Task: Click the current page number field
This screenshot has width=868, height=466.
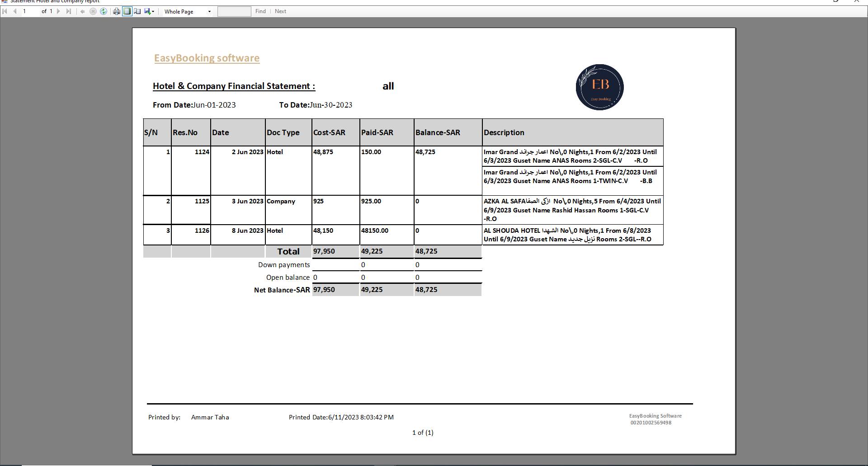Action: point(30,11)
